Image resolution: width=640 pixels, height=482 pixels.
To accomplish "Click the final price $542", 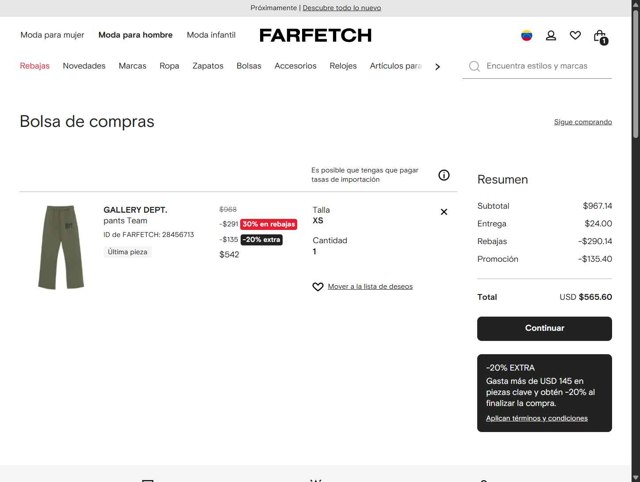I will click(229, 255).
